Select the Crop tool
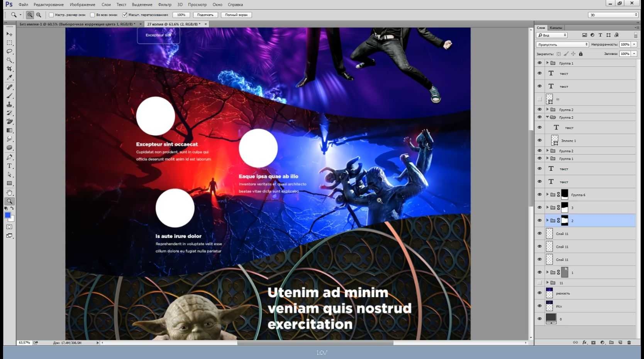644x359 pixels. [10, 69]
